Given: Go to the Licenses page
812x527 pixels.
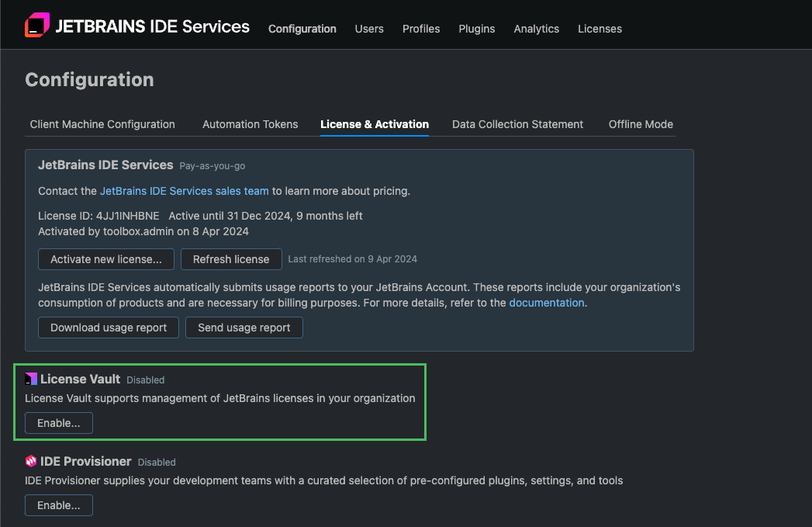Looking at the screenshot, I should click(x=599, y=29).
